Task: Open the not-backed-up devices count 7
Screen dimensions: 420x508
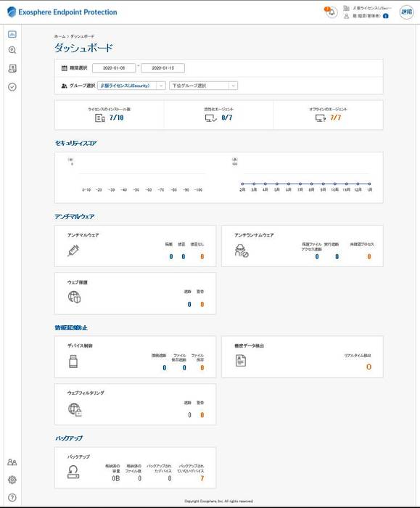Action: pos(202,478)
